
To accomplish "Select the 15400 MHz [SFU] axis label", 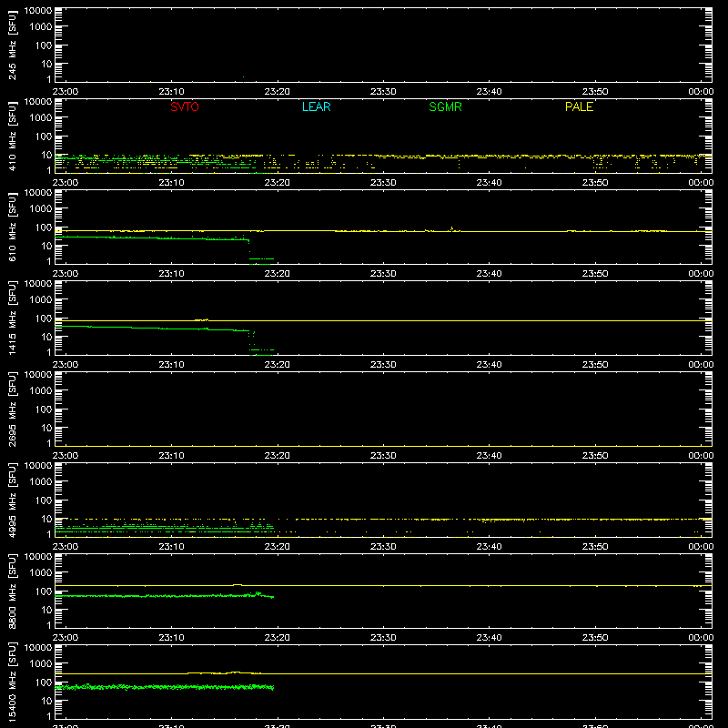I will point(12,682).
